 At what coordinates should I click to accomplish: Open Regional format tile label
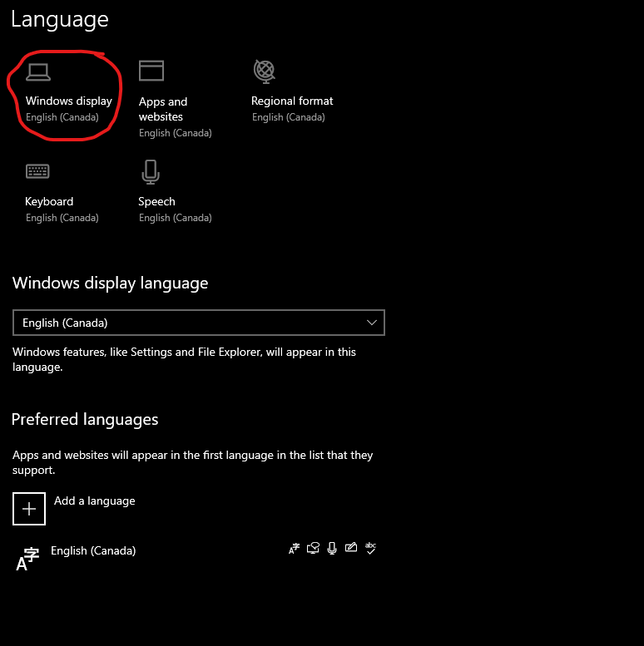click(x=292, y=101)
